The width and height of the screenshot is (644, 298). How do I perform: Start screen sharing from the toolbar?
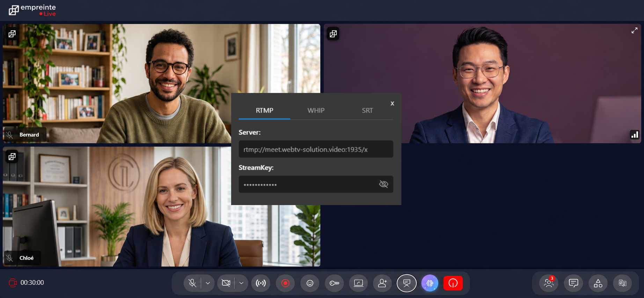[358, 283]
